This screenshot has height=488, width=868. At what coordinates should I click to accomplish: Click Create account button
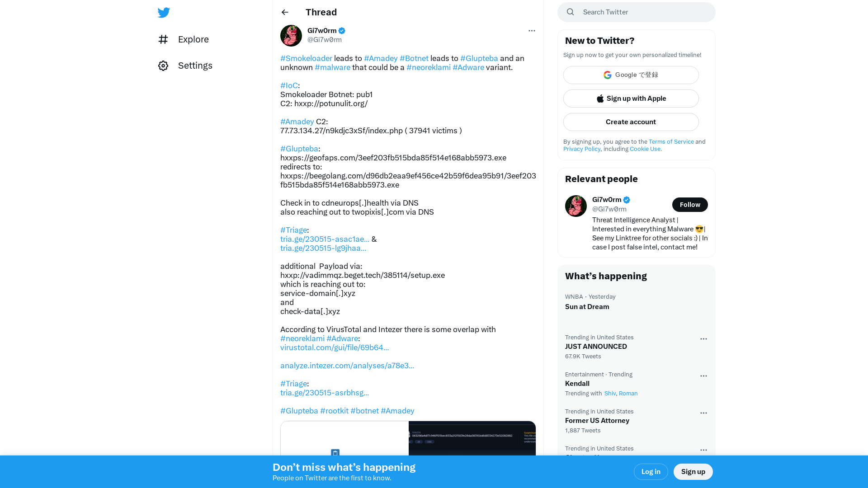point(631,122)
